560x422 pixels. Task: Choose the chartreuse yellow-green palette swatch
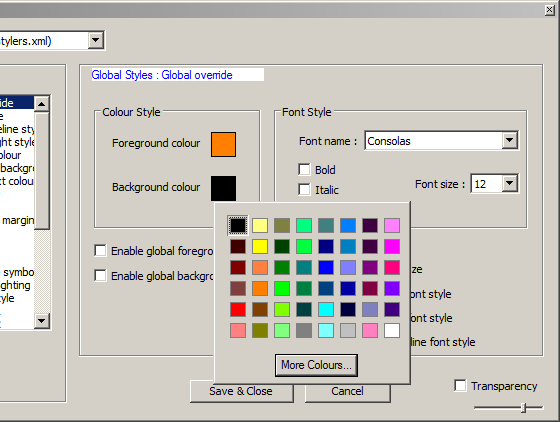[282, 310]
